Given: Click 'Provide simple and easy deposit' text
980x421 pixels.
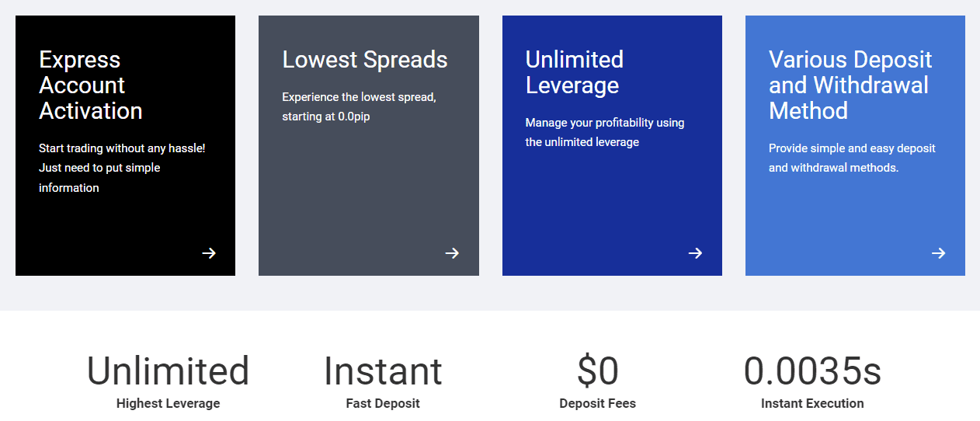Looking at the screenshot, I should pos(852,158).
